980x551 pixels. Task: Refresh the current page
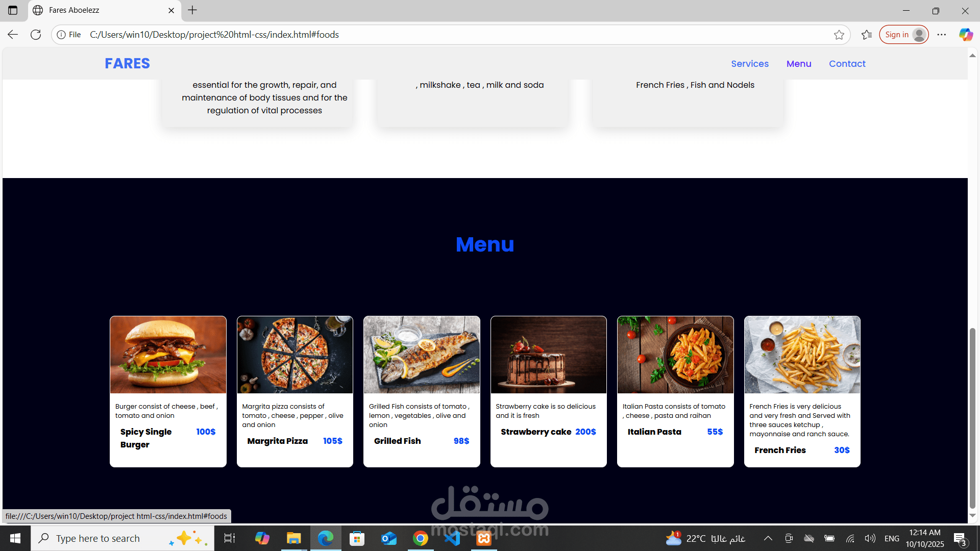(x=36, y=35)
